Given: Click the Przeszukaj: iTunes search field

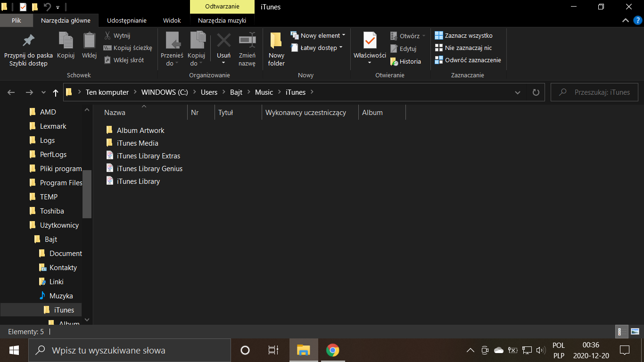Looking at the screenshot, I should point(594,92).
